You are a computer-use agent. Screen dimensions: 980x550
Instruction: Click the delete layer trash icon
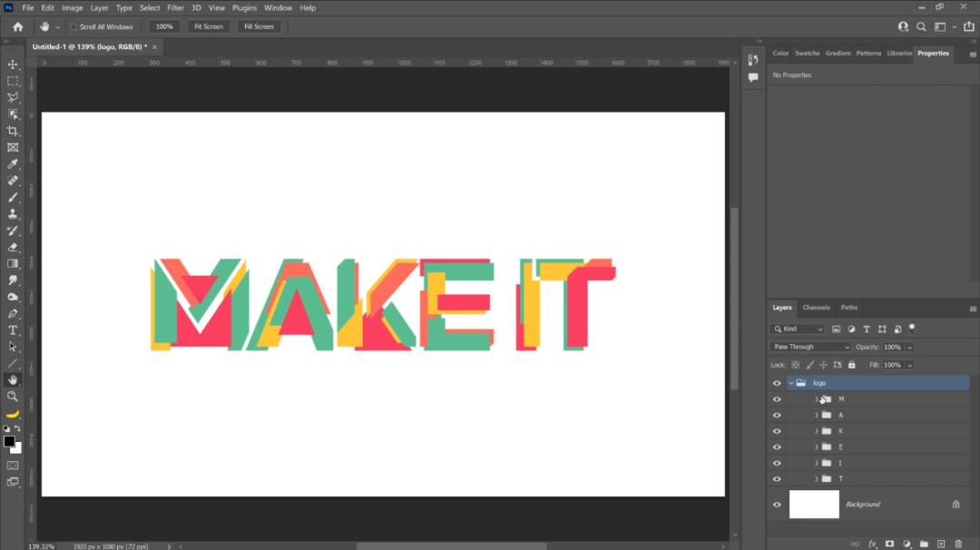click(958, 544)
